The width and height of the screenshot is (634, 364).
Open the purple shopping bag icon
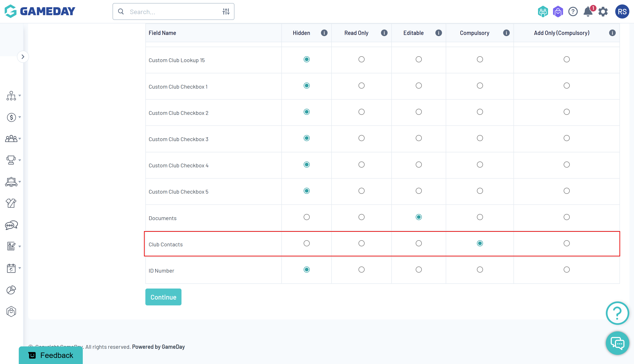tap(558, 12)
